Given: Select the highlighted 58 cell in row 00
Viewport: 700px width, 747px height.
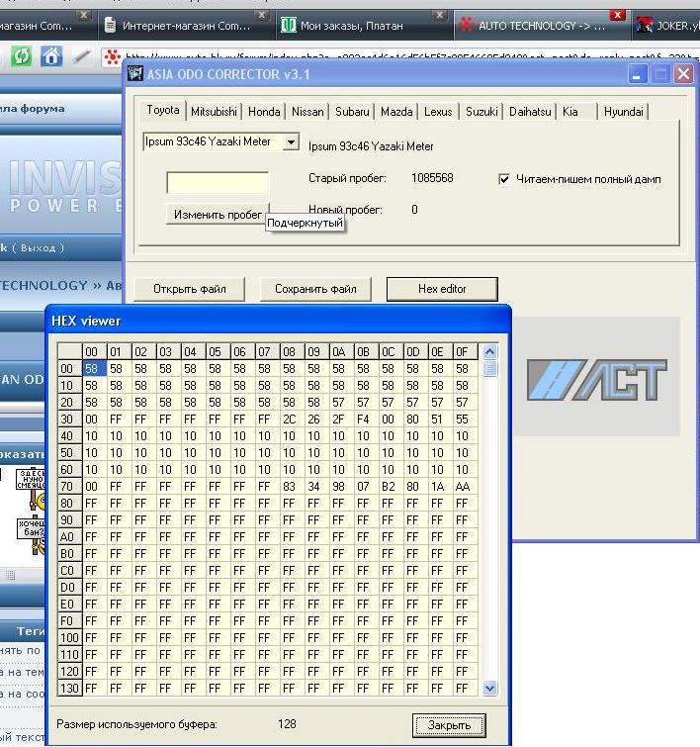Looking at the screenshot, I should (x=94, y=369).
